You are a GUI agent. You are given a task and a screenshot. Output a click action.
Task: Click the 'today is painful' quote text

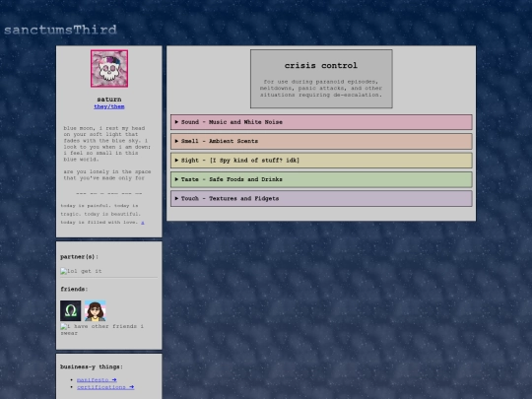pyautogui.click(x=101, y=214)
